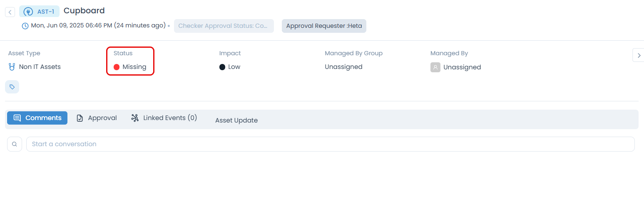Open the Approval tab
Viewport: 644px width, 206px height.
pos(97,118)
